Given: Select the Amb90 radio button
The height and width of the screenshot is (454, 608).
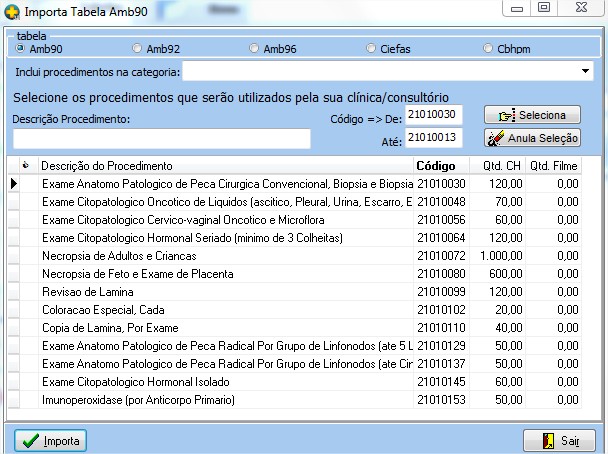Looking at the screenshot, I should [20, 48].
